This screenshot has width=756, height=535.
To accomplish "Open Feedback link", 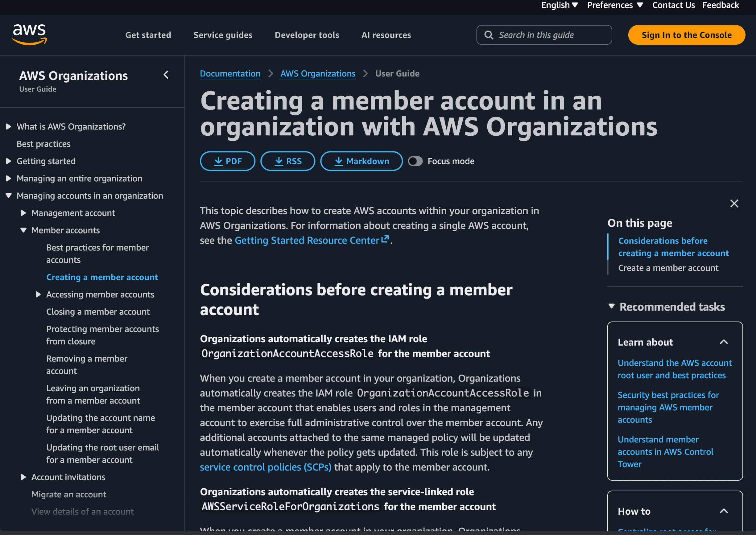I will point(721,5).
